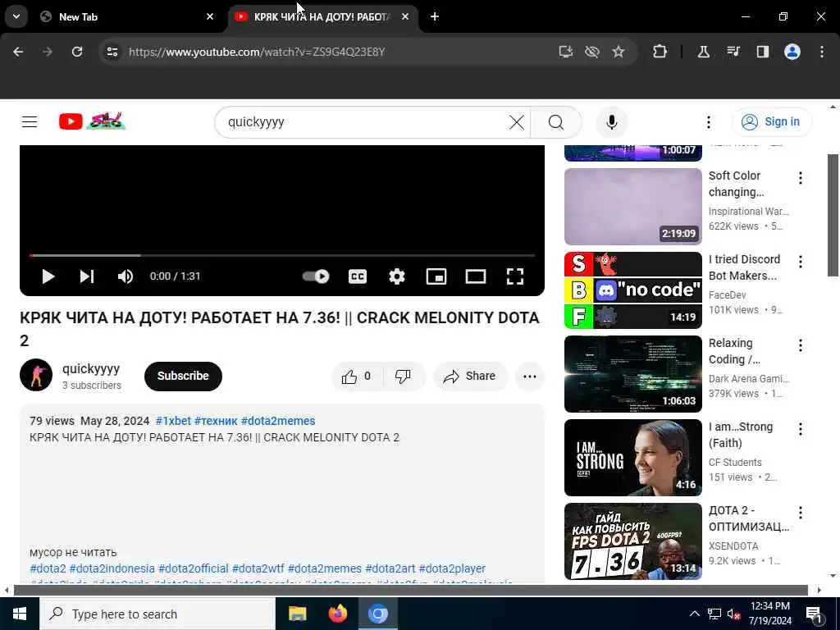The image size is (840, 630).
Task: Open Soft Color changing video thumbnail
Action: [632, 207]
